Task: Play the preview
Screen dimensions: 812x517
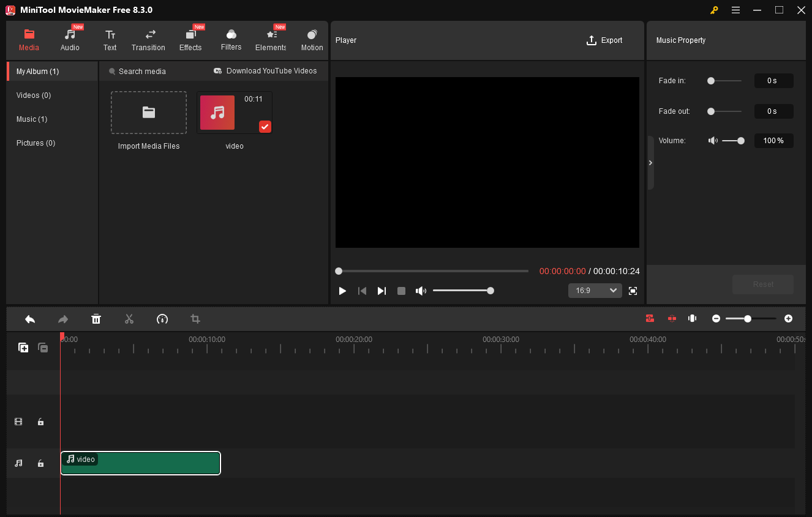Action: click(x=342, y=291)
